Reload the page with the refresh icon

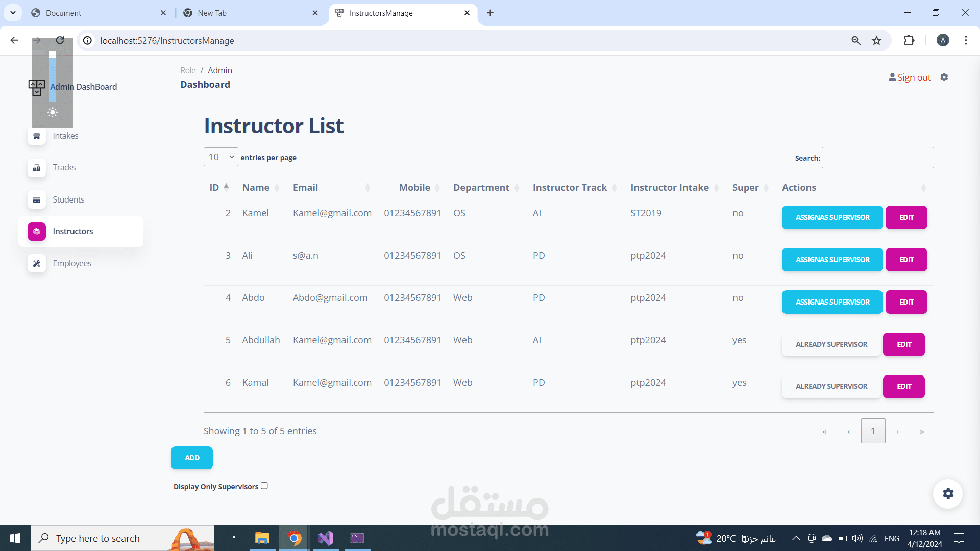pos(60,40)
